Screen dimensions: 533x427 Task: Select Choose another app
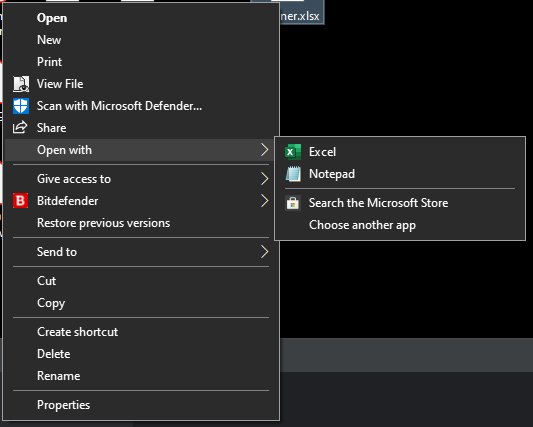tap(400, 225)
